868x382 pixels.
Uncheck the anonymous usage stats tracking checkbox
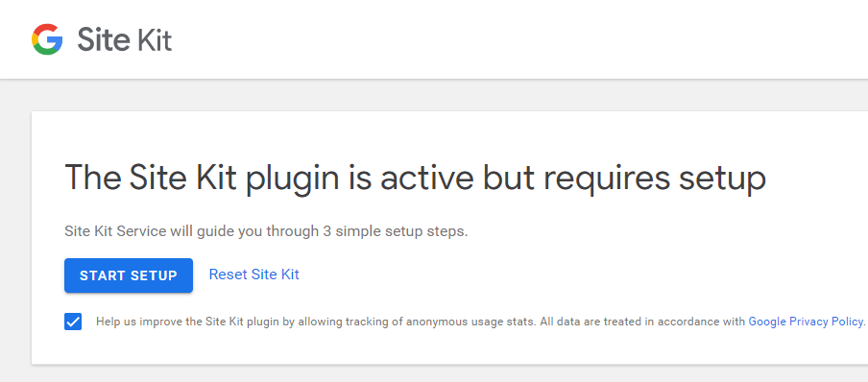[73, 322]
